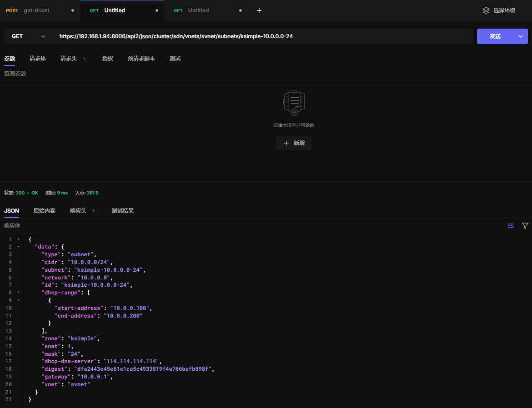Click the request URL input field
This screenshot has width=532, height=408.
[x=264, y=36]
